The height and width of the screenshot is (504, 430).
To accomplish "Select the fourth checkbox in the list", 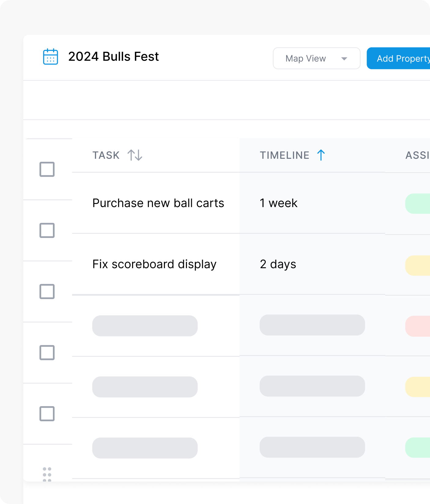I will (x=47, y=353).
